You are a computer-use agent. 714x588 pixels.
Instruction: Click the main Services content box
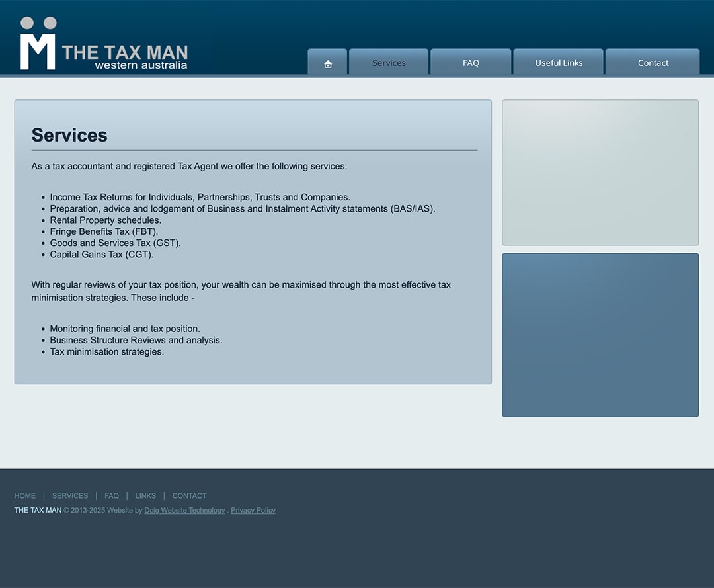(x=253, y=241)
